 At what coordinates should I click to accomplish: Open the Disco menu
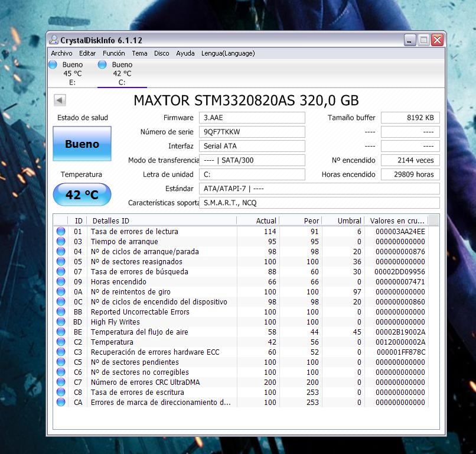[x=162, y=53]
